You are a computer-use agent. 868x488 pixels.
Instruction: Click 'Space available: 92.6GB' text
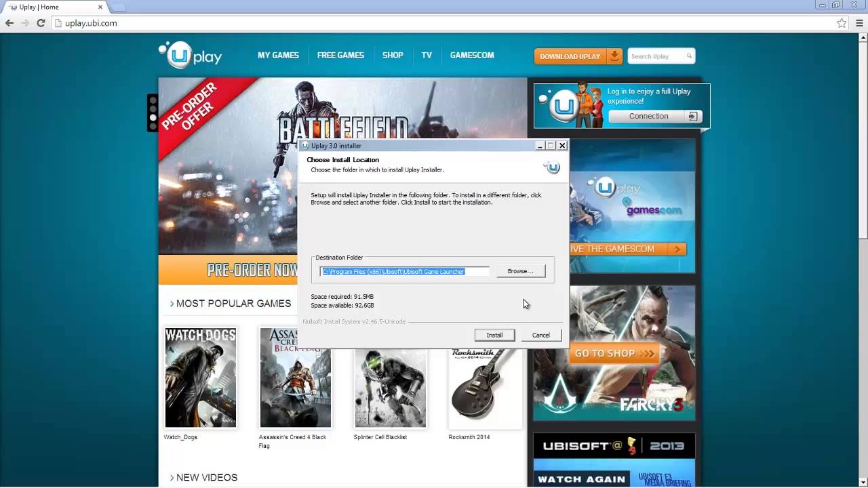(x=342, y=306)
